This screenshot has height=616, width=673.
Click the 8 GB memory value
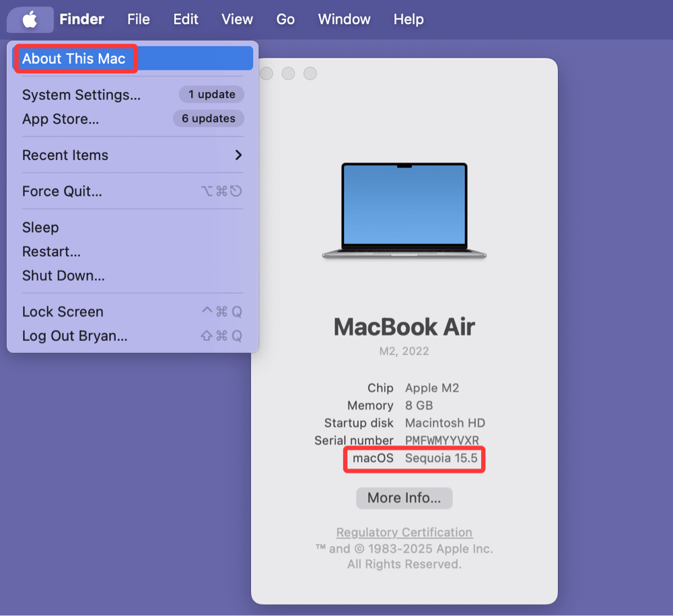point(419,406)
